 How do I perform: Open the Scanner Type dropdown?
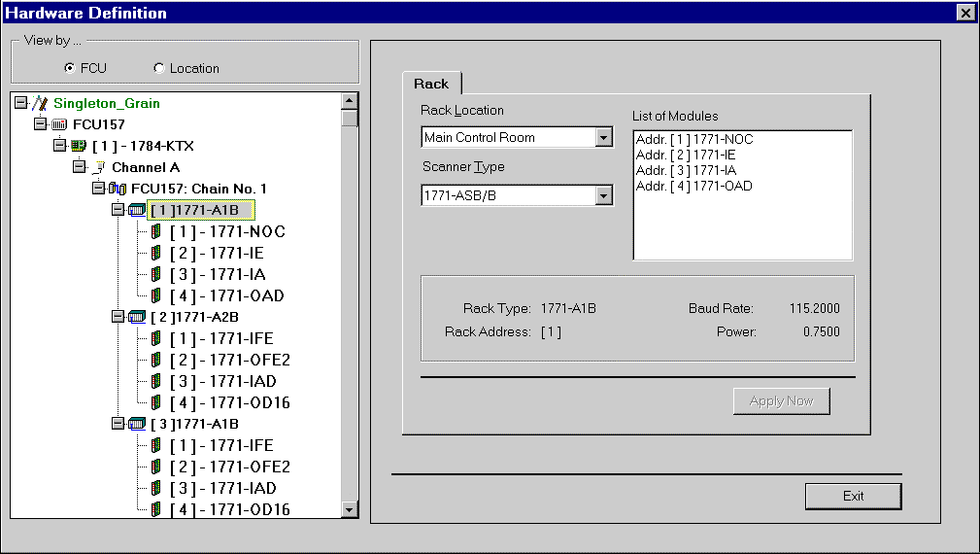click(604, 196)
